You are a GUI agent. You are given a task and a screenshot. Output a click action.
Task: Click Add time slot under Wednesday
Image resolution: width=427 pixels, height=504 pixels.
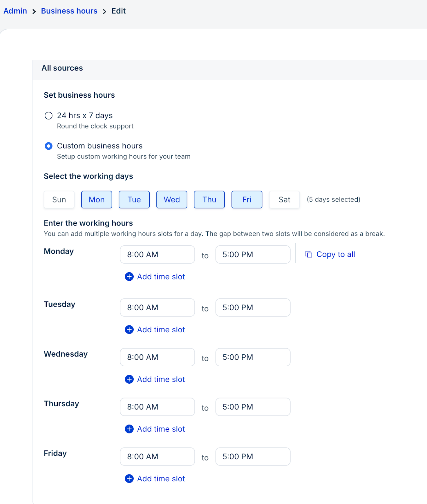pyautogui.click(x=161, y=379)
